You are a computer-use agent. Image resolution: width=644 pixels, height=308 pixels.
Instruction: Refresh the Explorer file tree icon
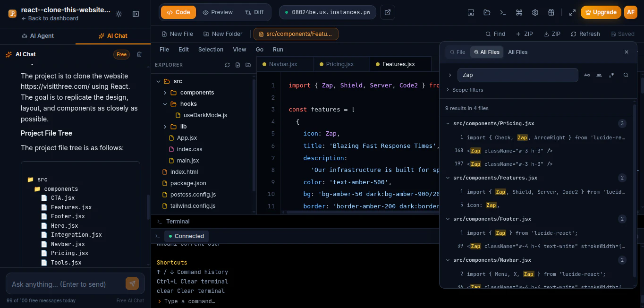pos(227,65)
